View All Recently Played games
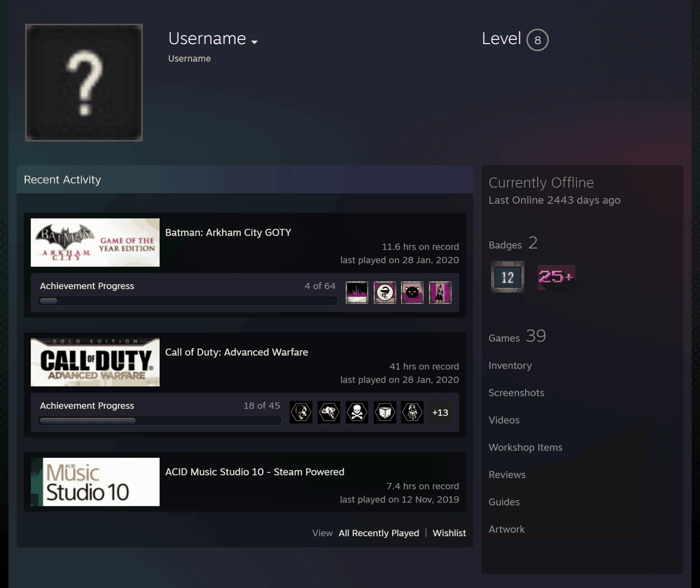 coord(379,533)
